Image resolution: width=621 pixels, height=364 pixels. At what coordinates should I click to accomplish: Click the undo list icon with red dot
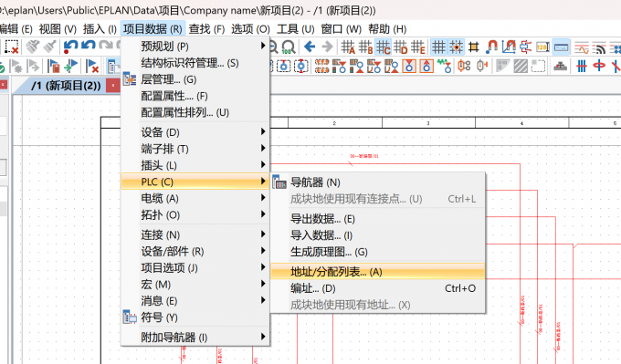tap(70, 47)
